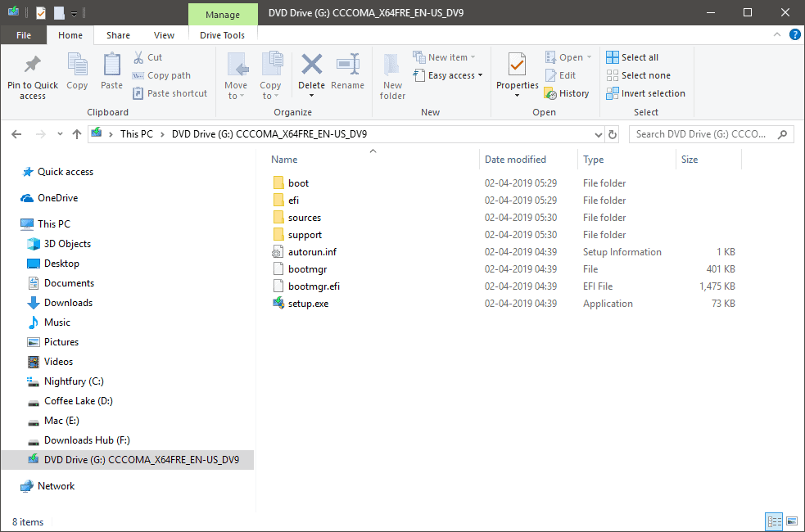Select This PC in sidebar
Image resolution: width=805 pixels, height=532 pixels.
tap(54, 224)
